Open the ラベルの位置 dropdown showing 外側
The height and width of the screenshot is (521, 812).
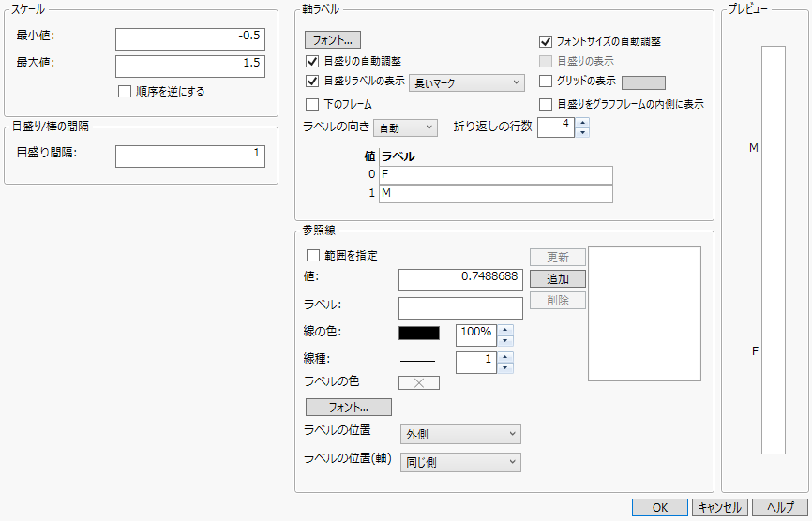click(x=460, y=435)
